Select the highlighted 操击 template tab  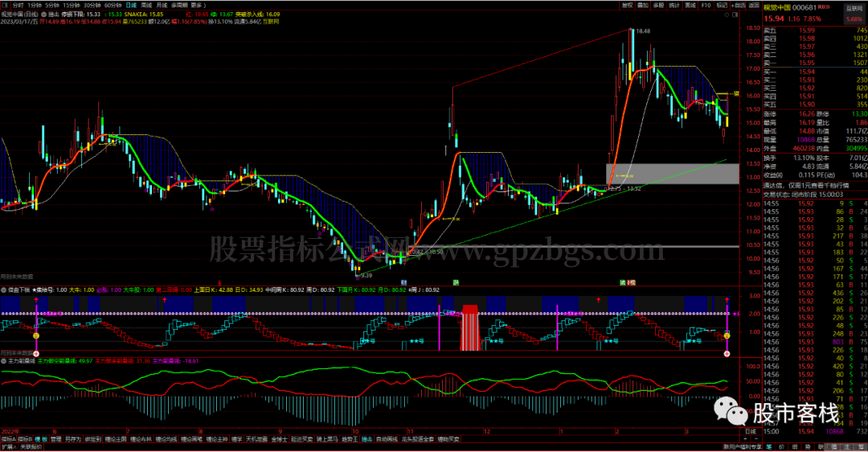click(367, 439)
